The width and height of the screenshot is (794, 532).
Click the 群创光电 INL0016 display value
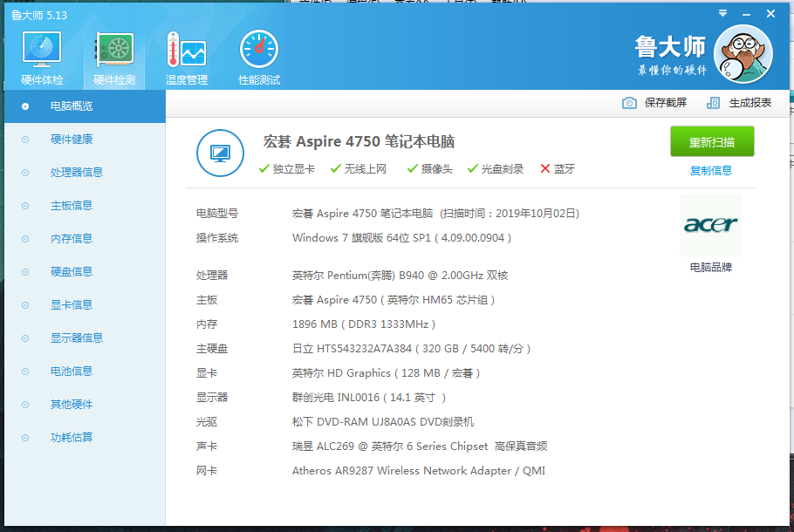point(368,398)
